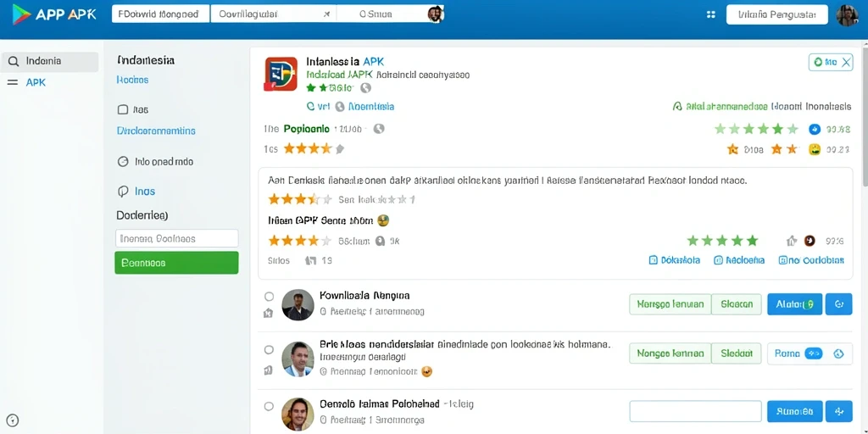Screen dimensions: 868x434
Task: Open the Dincloeromemtins link in sidebar
Action: (x=156, y=131)
